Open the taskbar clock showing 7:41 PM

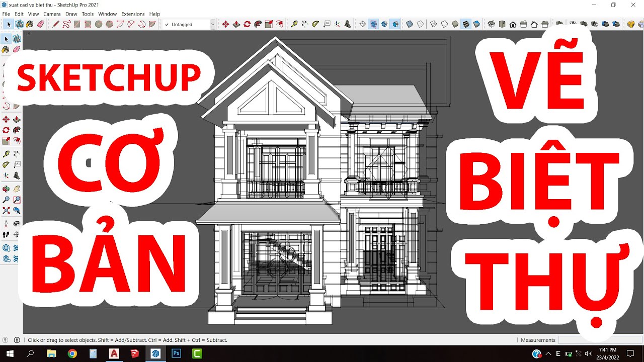[x=608, y=353]
